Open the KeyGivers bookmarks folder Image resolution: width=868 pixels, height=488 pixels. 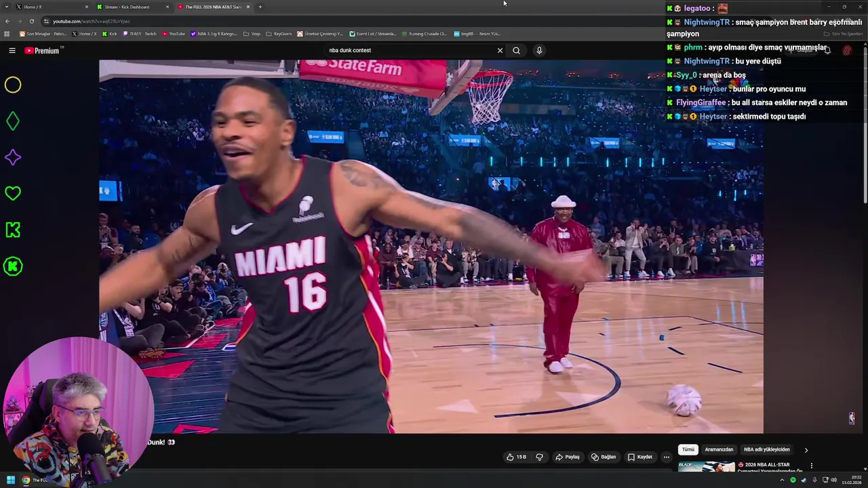279,33
